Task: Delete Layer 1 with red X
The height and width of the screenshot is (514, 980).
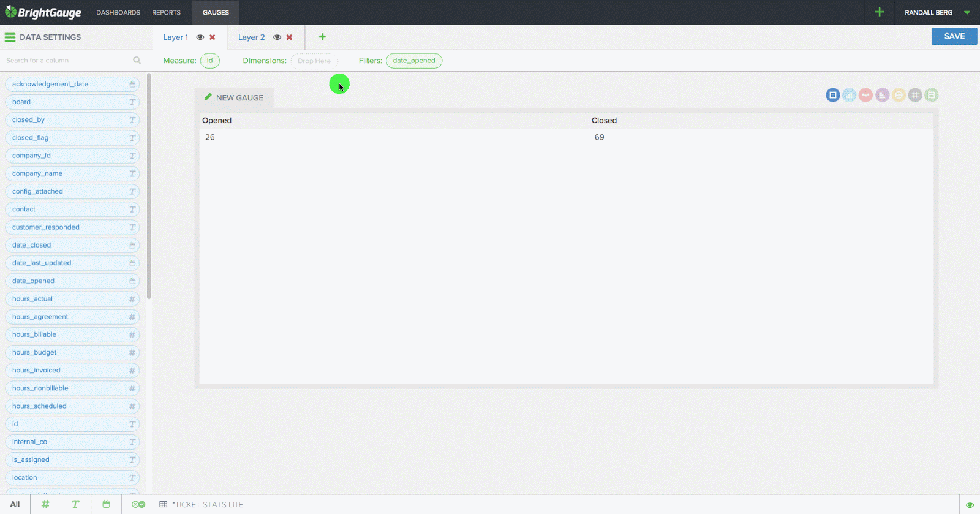Action: click(x=213, y=37)
